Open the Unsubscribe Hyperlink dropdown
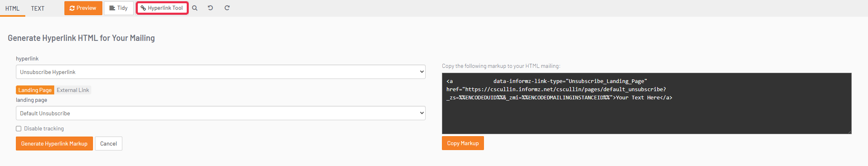 221,72
